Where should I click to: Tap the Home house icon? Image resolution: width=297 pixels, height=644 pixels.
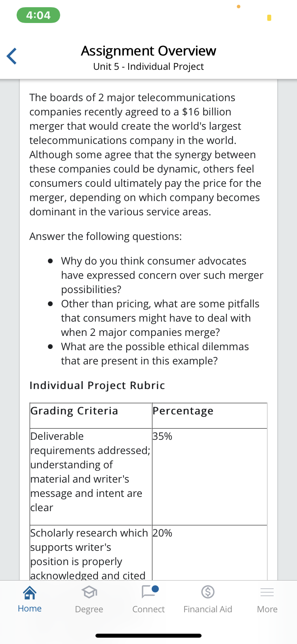click(30, 592)
